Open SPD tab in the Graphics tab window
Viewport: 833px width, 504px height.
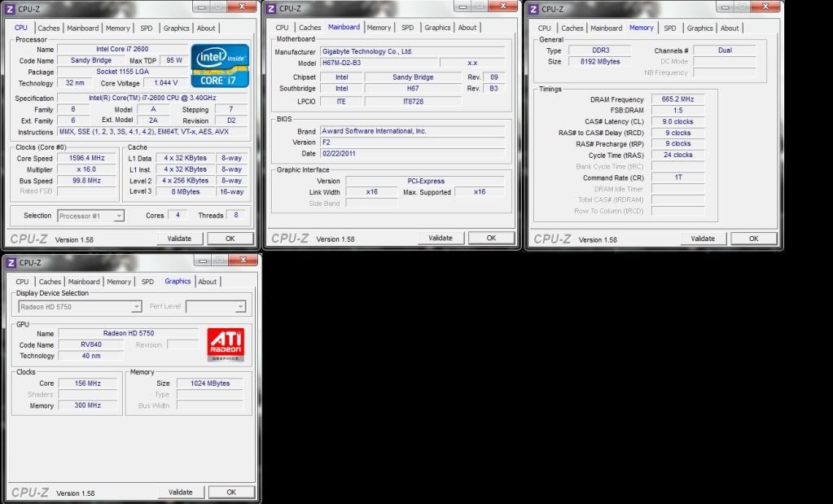pyautogui.click(x=147, y=282)
